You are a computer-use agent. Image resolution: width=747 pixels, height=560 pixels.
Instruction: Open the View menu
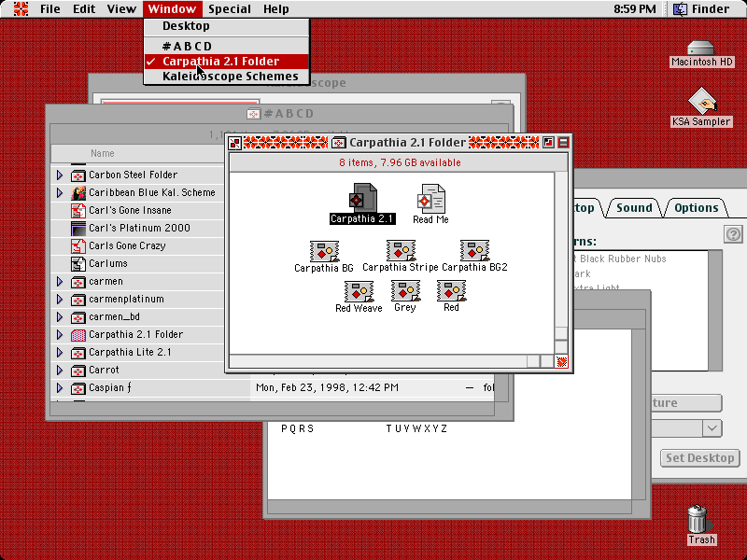tap(121, 8)
